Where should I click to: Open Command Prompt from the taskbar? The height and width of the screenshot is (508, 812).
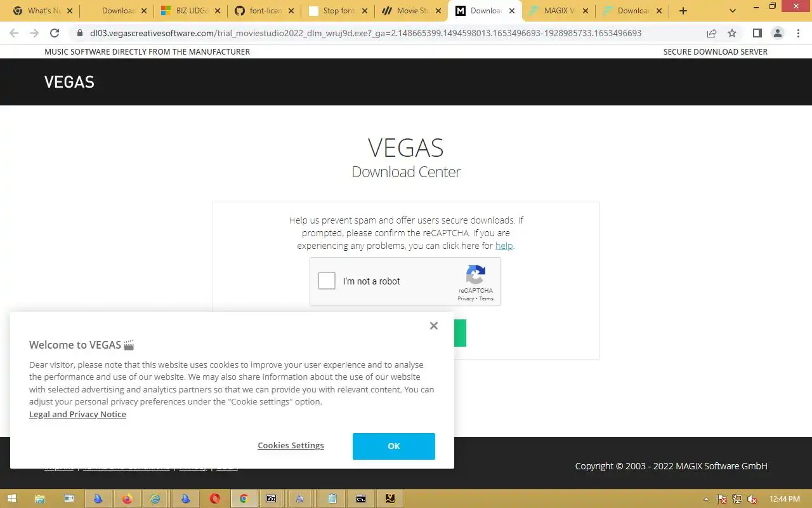tap(360, 498)
